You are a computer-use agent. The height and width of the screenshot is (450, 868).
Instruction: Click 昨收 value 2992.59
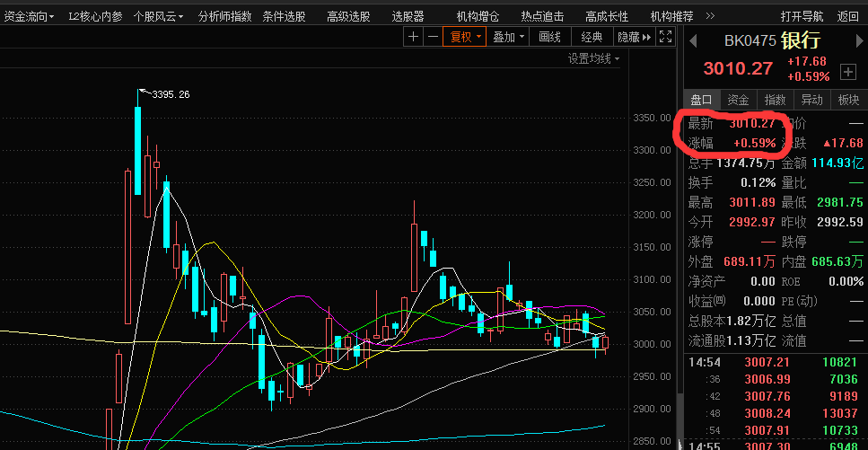pyautogui.click(x=840, y=222)
